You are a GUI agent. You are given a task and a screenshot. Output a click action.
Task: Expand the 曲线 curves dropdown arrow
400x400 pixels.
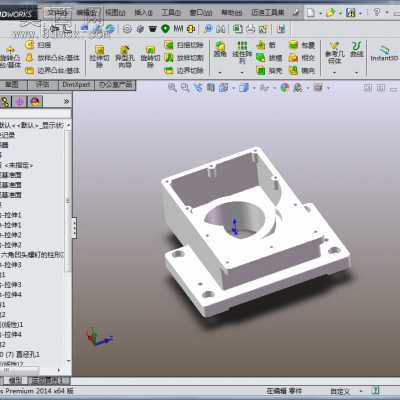tap(357, 72)
